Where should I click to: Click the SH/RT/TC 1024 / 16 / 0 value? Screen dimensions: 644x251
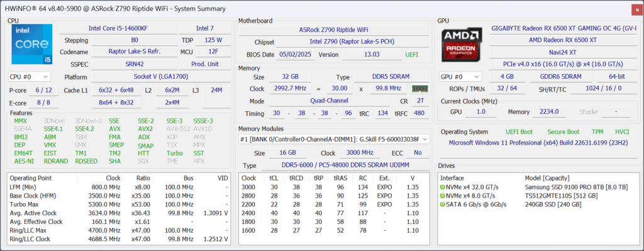604,88
